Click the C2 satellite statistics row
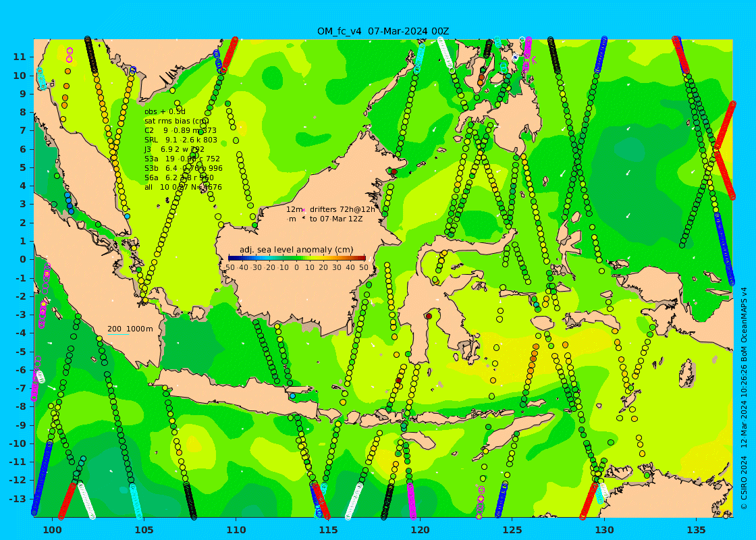Image resolution: width=756 pixels, height=540 pixels. tap(180, 130)
